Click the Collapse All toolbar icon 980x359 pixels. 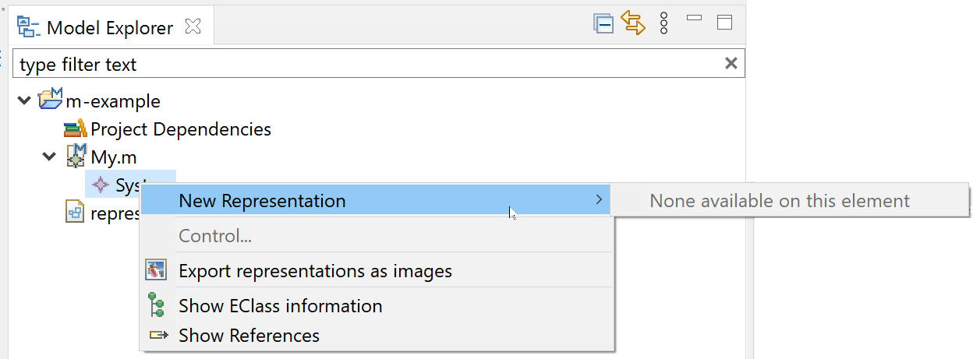[603, 23]
